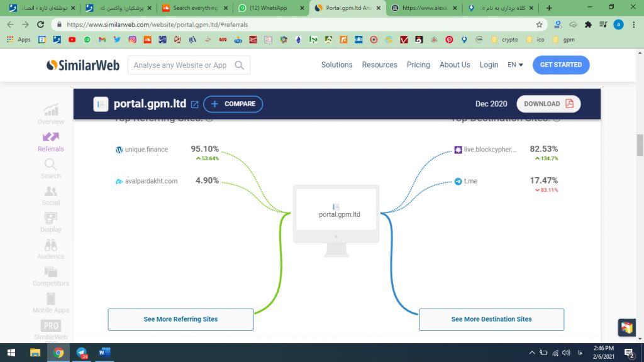Open Telegram from the Windows taskbar
Viewport: 644px width, 362px height.
point(82,353)
